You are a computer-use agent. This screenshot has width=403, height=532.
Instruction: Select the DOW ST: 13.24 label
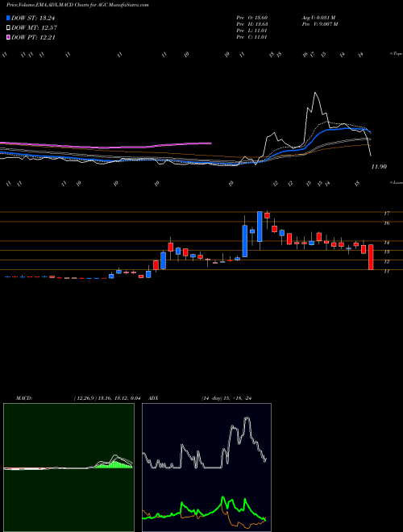pyautogui.click(x=33, y=18)
